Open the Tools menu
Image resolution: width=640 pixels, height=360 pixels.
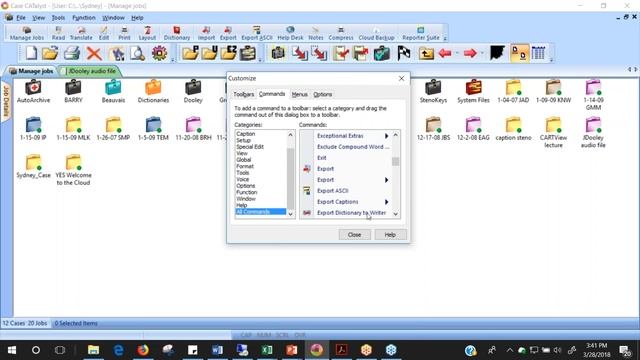coord(58,18)
